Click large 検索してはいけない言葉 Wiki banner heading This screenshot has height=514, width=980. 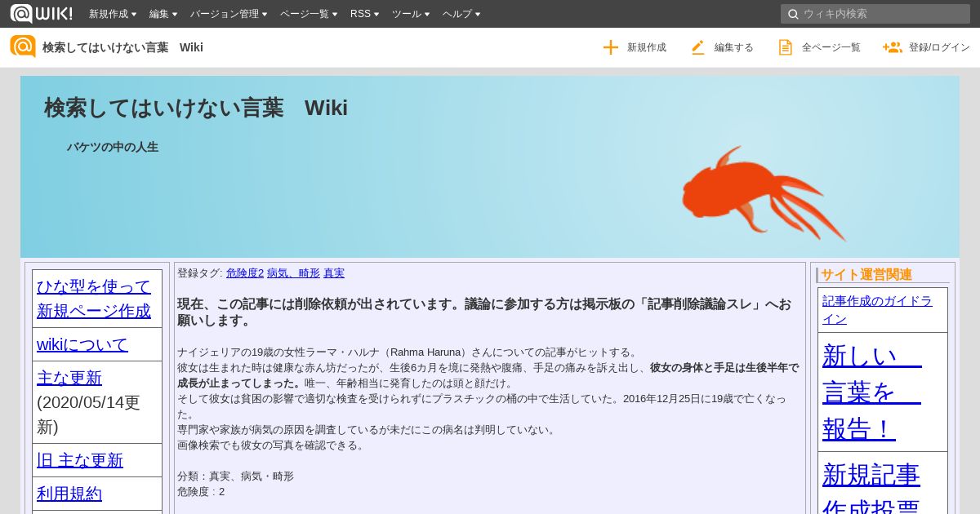pyautogui.click(x=196, y=108)
